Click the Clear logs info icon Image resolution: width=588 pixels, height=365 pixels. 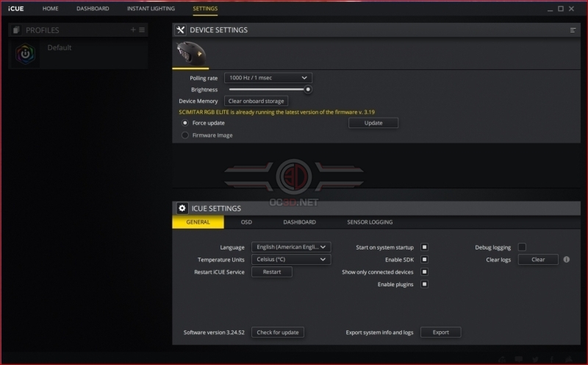click(566, 260)
